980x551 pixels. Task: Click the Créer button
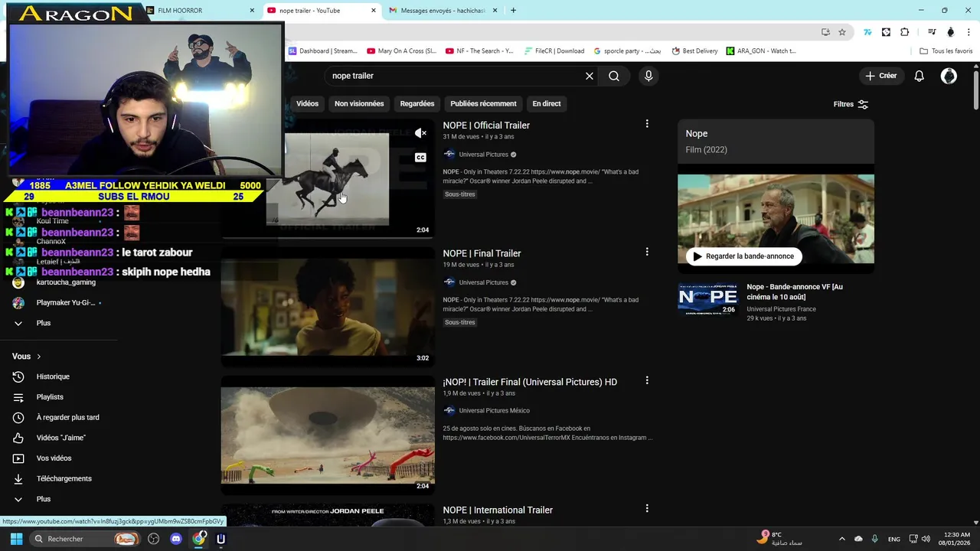(880, 76)
